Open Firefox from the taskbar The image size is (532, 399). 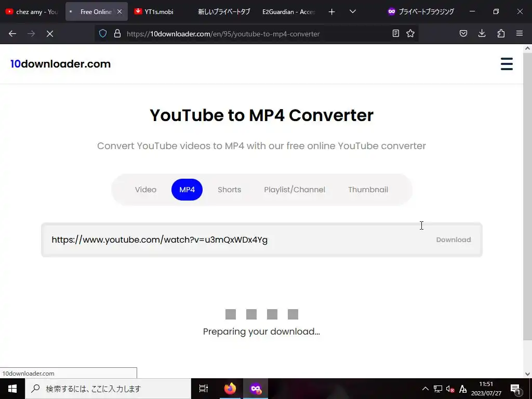click(x=230, y=389)
